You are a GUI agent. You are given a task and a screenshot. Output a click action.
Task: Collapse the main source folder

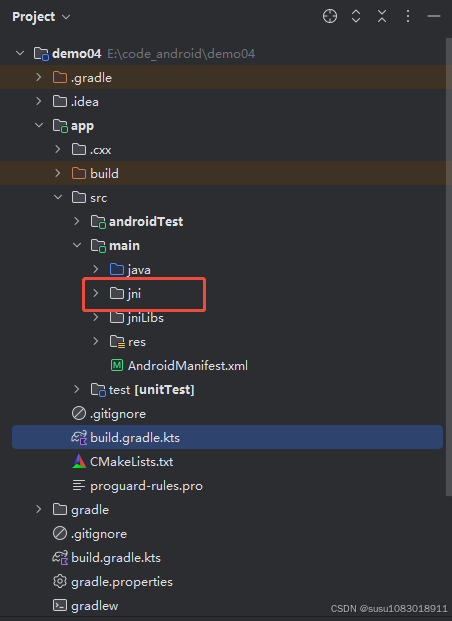pyautogui.click(x=77, y=245)
